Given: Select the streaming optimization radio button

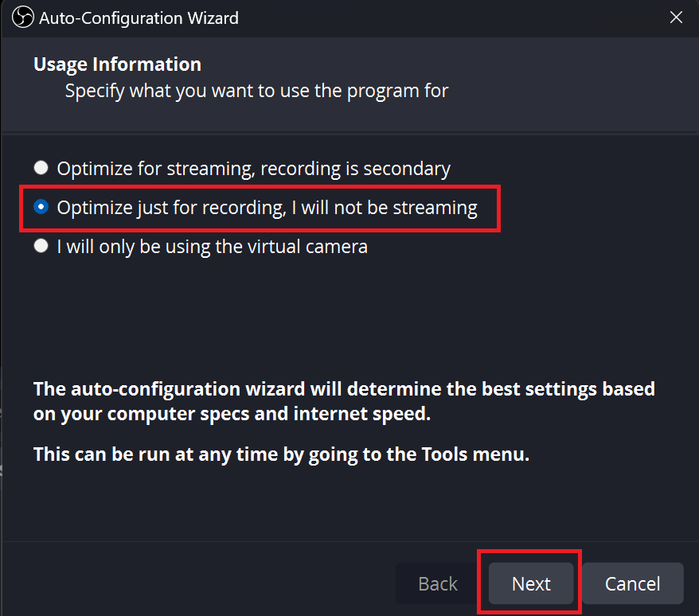Looking at the screenshot, I should coord(41,169).
